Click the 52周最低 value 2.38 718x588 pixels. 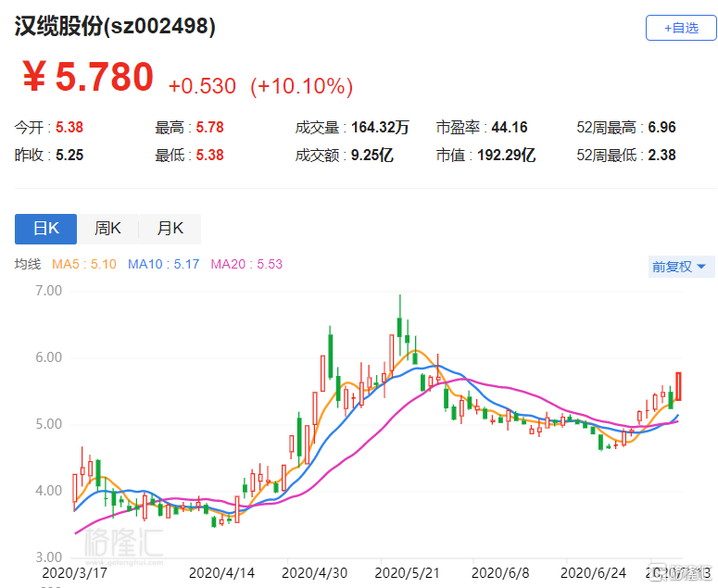661,156
